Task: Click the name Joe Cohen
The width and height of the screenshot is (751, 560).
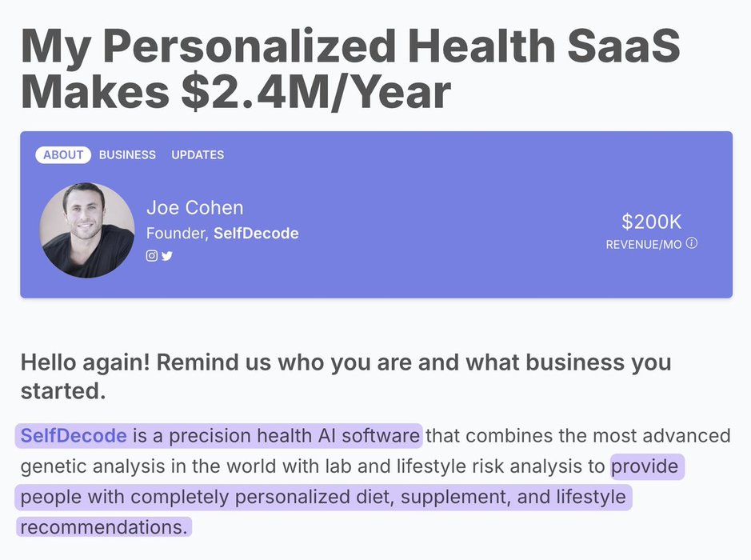Action: tap(194, 208)
